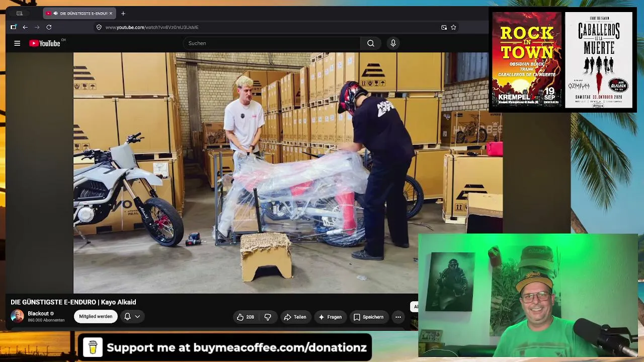
Task: Click the video title text
Action: (73, 302)
